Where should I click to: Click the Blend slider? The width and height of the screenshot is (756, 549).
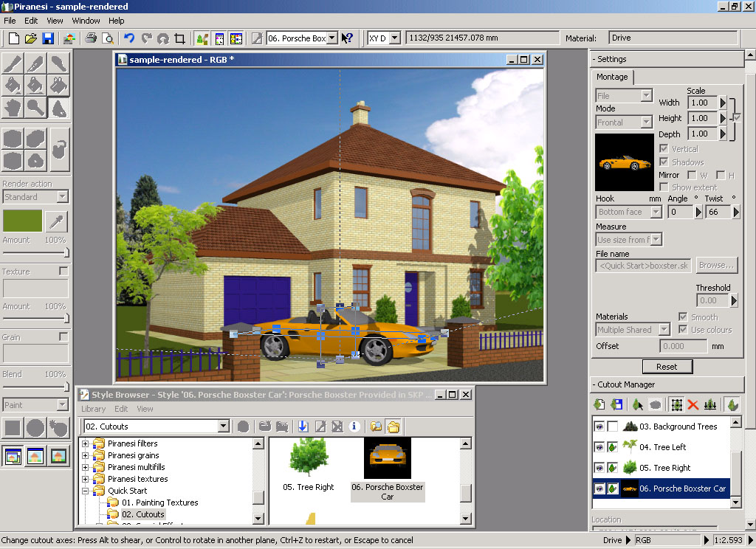click(35, 387)
